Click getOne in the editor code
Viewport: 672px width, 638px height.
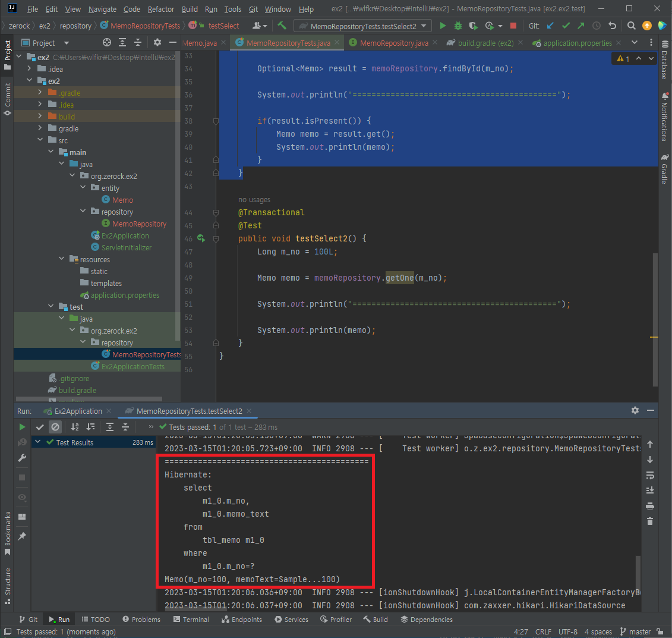click(x=399, y=278)
